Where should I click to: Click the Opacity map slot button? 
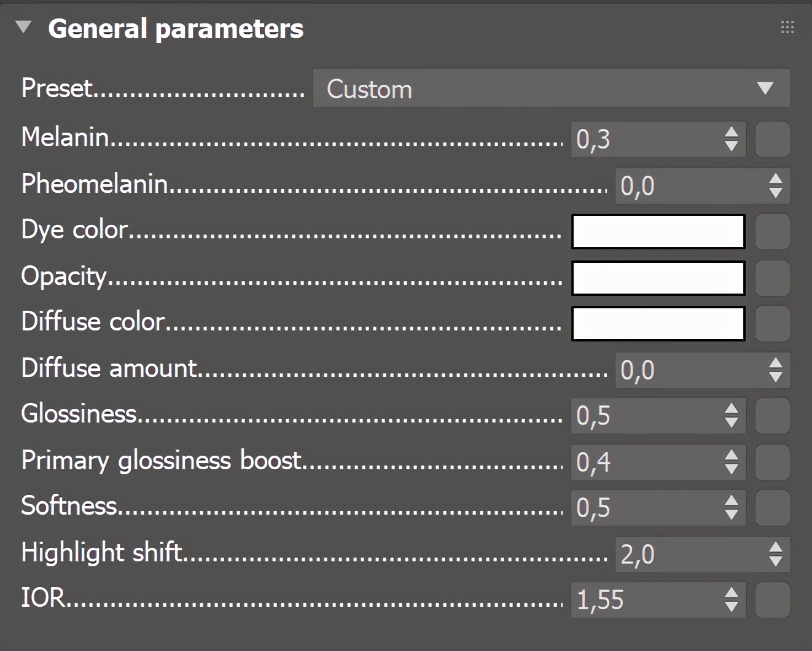tap(772, 278)
